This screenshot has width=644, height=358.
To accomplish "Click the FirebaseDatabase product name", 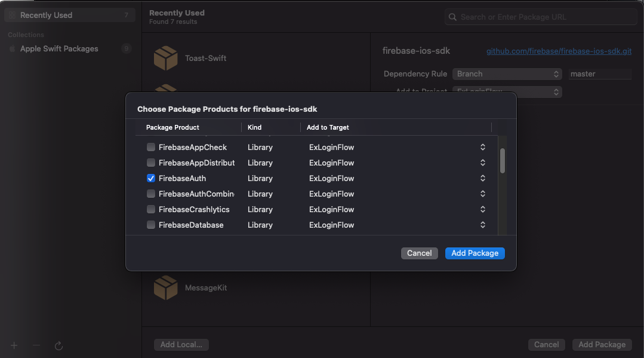I will tap(191, 225).
